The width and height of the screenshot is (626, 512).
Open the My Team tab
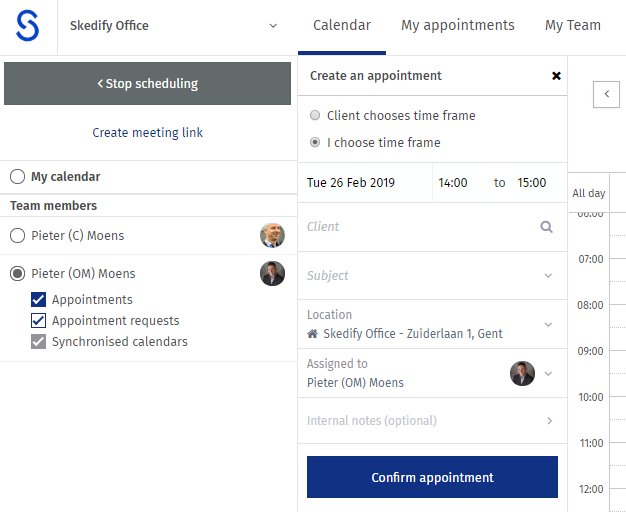573,26
